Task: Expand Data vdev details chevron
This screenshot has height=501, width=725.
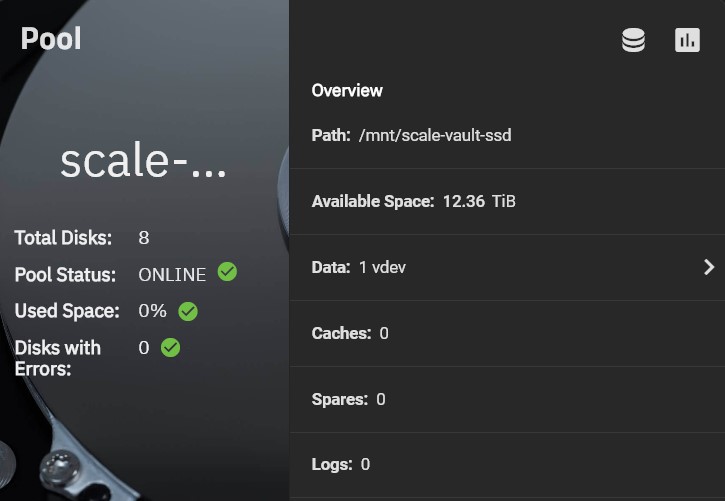Action: click(x=708, y=267)
